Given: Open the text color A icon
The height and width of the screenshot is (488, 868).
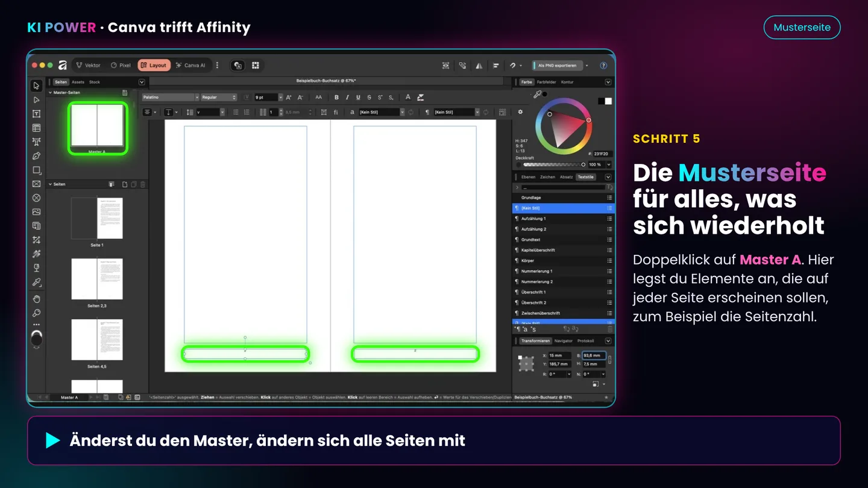Looking at the screenshot, I should pyautogui.click(x=407, y=97).
